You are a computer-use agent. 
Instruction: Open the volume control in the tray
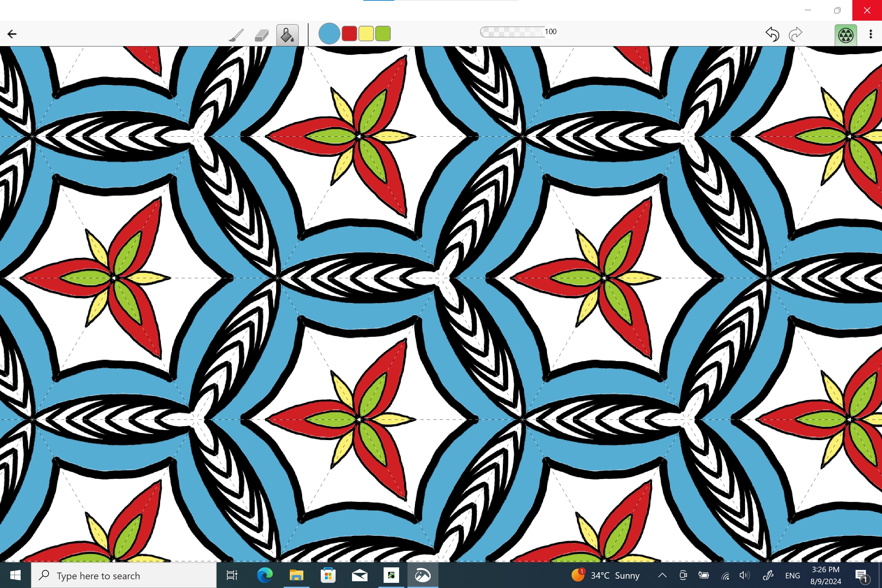pos(745,575)
